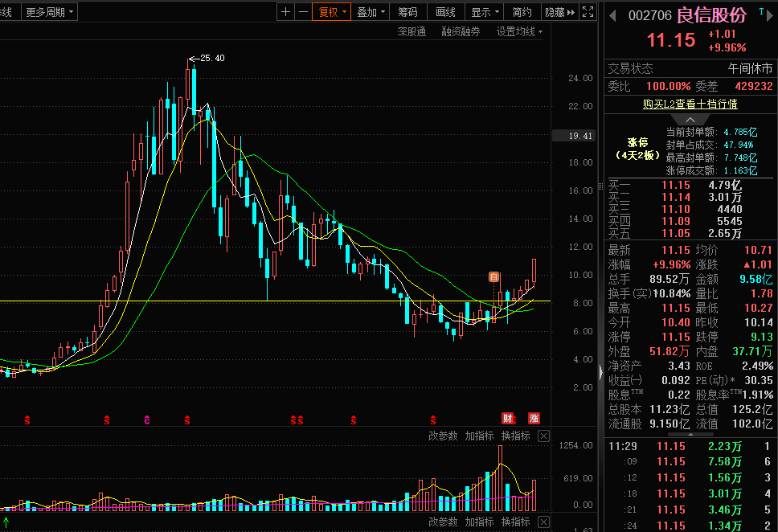Click 1254.00 volume axis label
The width and height of the screenshot is (778, 532).
[x=575, y=445]
